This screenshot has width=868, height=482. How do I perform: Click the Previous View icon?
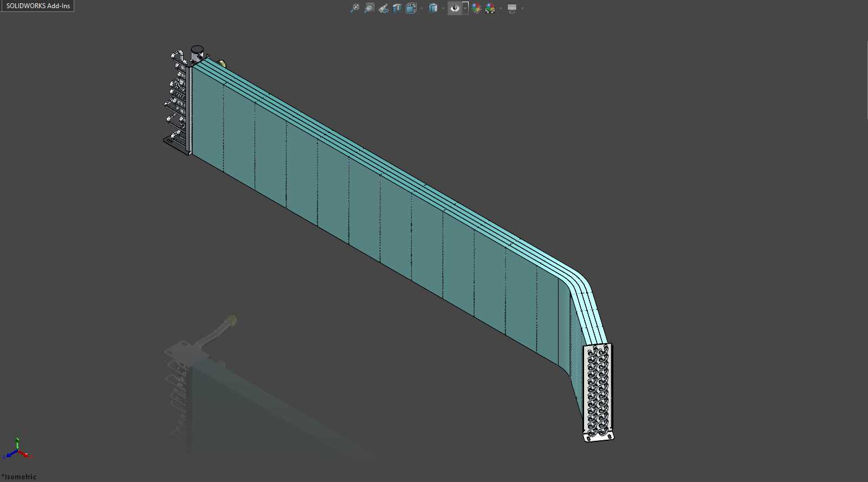tap(384, 8)
